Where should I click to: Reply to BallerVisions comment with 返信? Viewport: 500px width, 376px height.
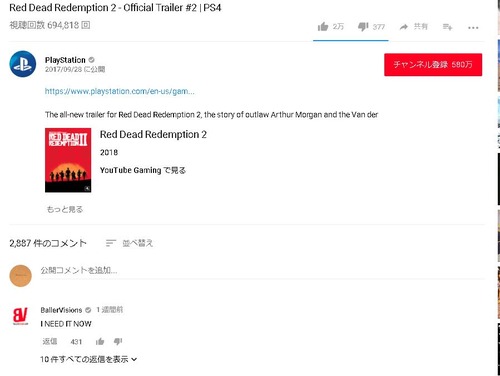50,341
